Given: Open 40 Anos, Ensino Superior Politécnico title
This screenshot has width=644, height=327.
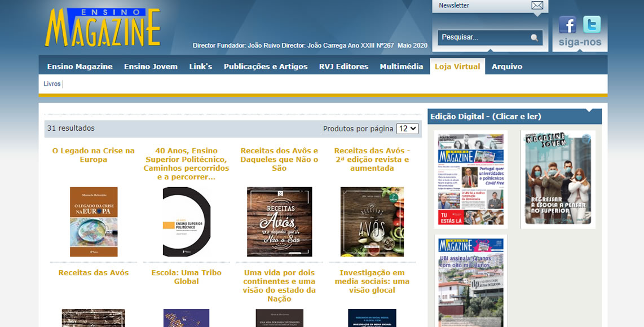Looking at the screenshot, I should coord(187,164).
